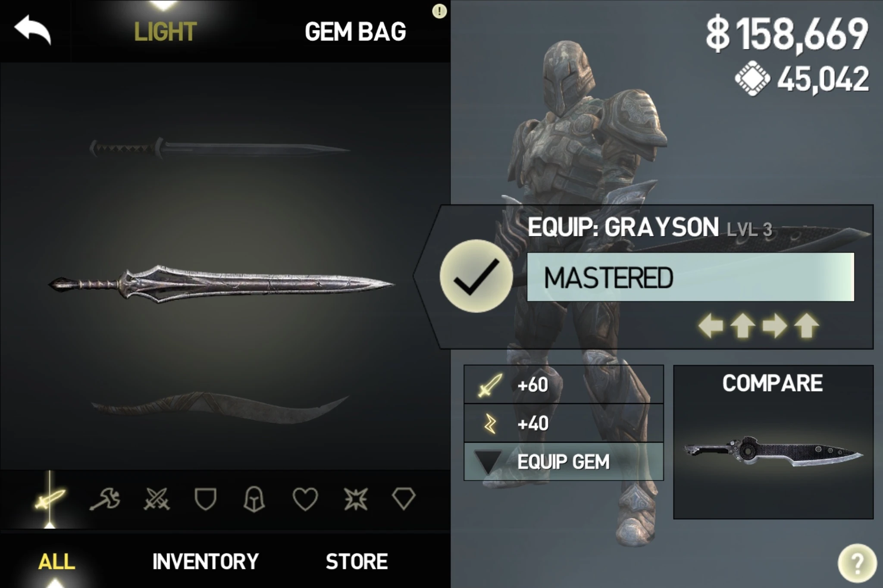Select the heavy axe category icon

pyautogui.click(x=105, y=499)
